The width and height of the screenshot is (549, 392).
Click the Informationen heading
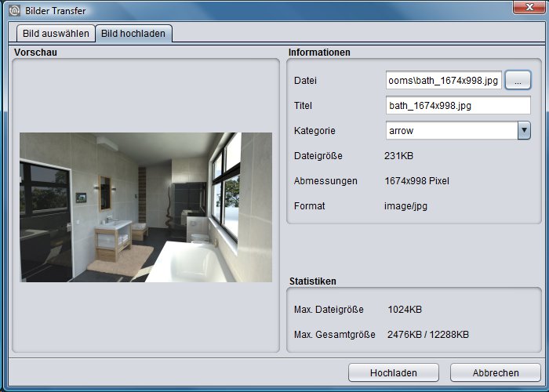pos(319,53)
